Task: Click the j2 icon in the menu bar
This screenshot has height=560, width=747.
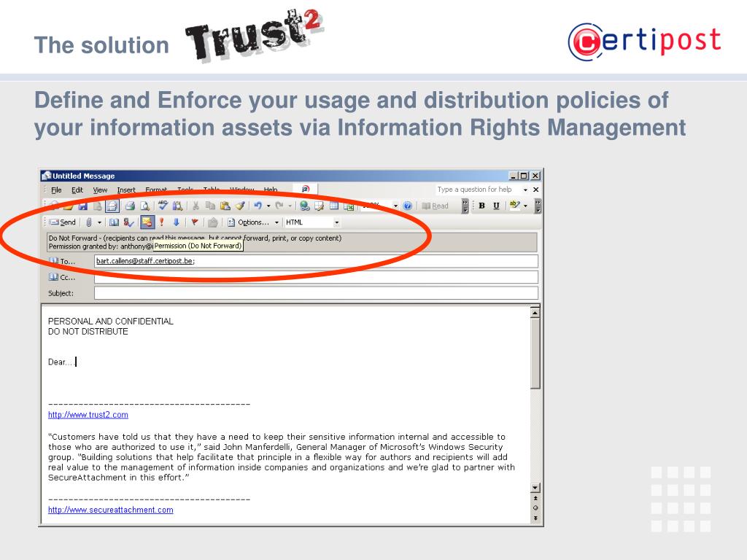Action: coord(306,189)
